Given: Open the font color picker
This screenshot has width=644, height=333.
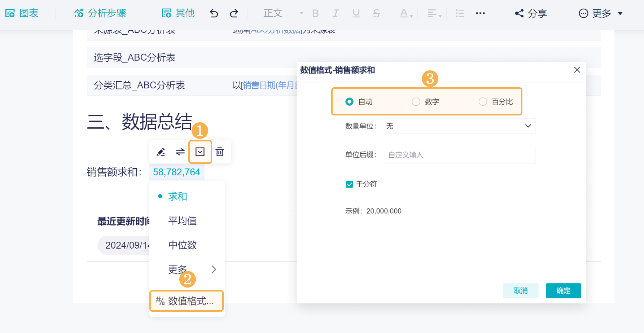Looking at the screenshot, I should pyautogui.click(x=404, y=13).
